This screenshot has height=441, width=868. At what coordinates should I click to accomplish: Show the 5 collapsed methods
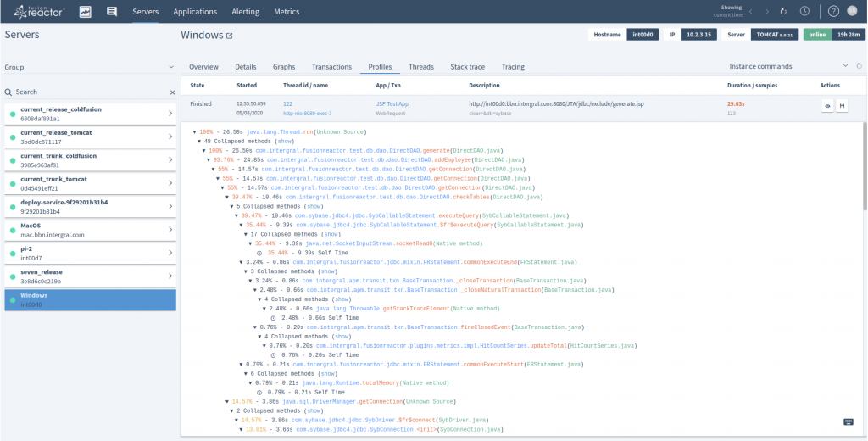(314, 207)
